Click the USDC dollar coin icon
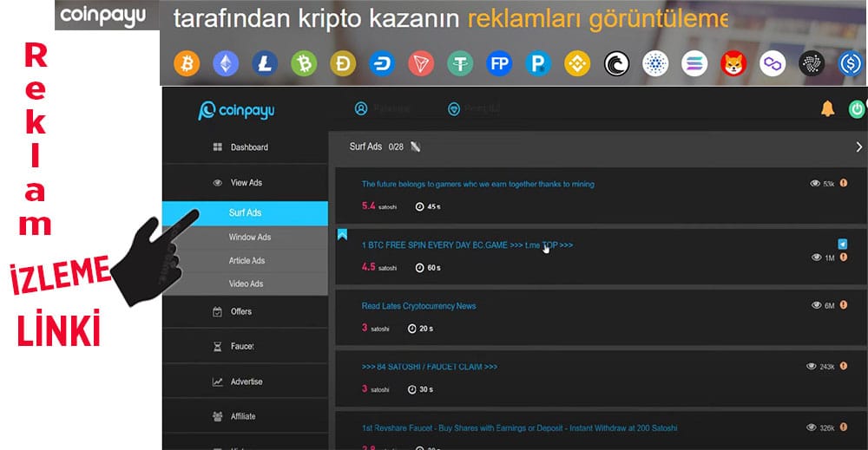Viewport: 868px width, 450px height. click(x=851, y=64)
